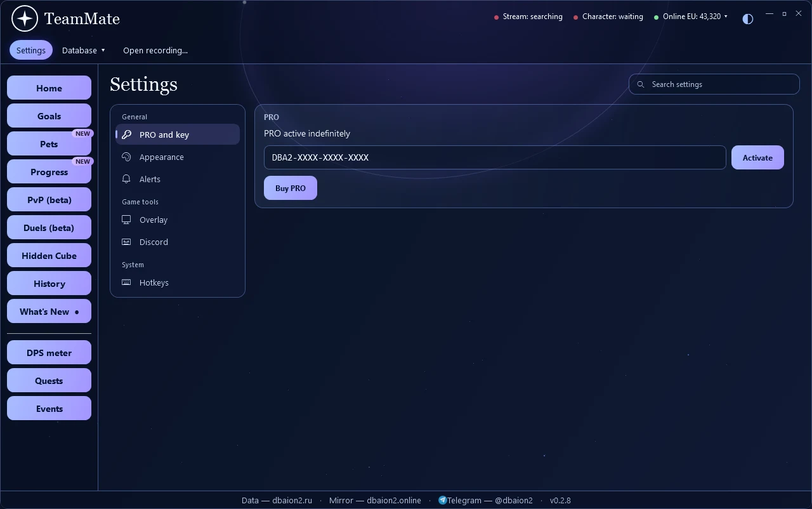Open Duels (beta) page

click(49, 228)
